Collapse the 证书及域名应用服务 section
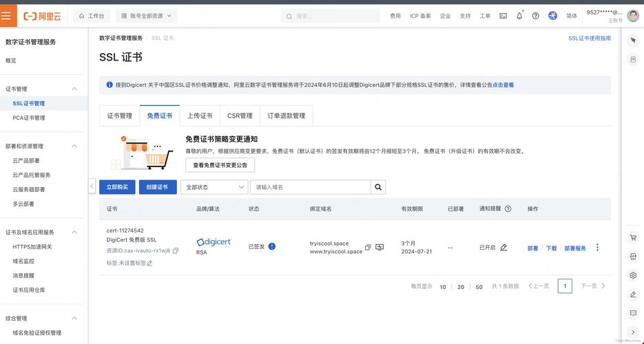Image resolution: width=644 pixels, height=344 pixels. pos(74,232)
